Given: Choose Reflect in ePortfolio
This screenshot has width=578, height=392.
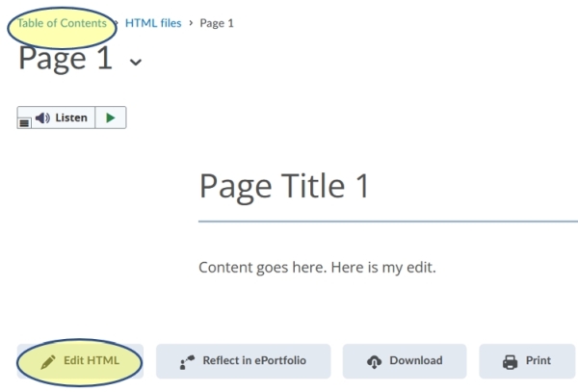Looking at the screenshot, I should (x=254, y=361).
